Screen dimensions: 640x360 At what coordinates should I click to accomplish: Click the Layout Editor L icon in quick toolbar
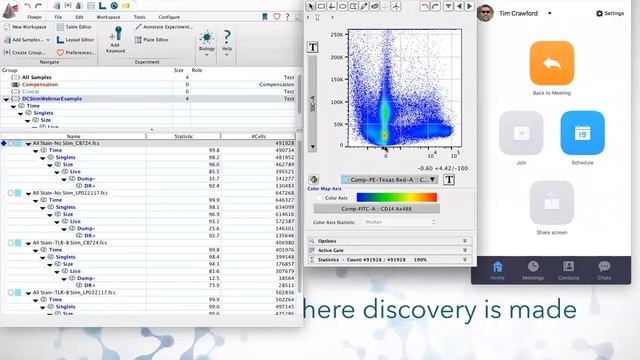coord(102,6)
